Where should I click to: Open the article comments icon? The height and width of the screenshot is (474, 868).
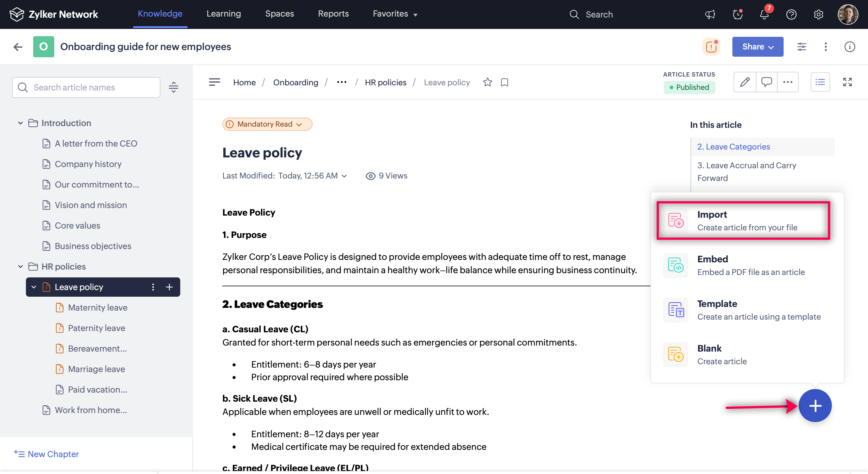(766, 82)
